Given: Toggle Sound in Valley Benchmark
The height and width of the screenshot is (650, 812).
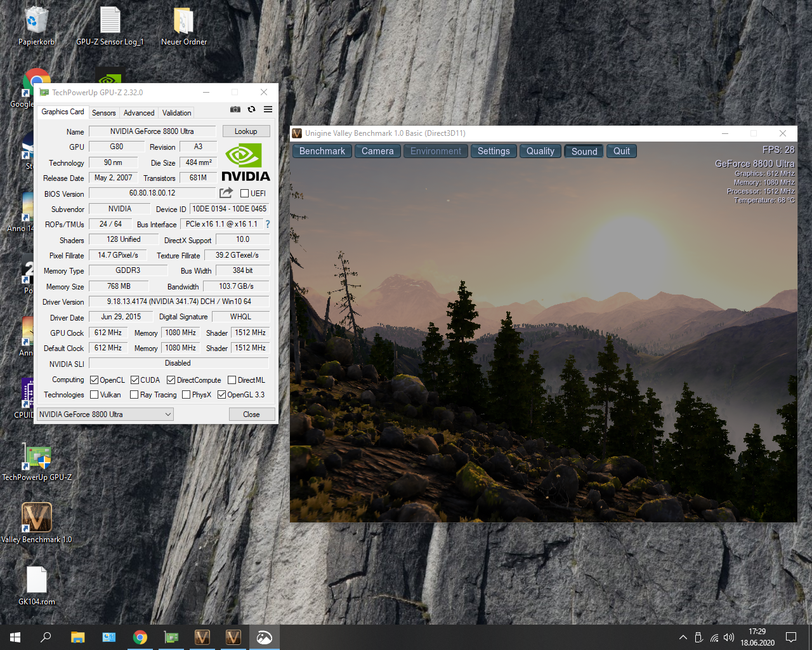Looking at the screenshot, I should 584,151.
